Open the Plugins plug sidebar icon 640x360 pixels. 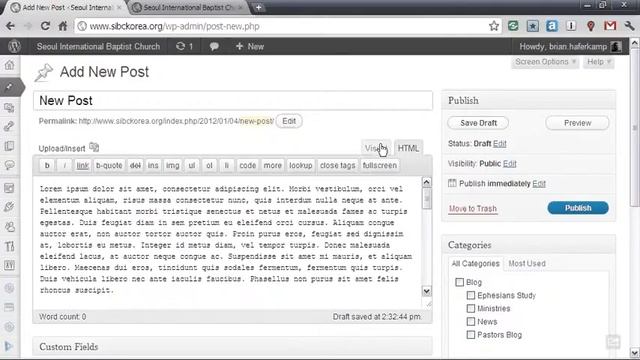9,207
